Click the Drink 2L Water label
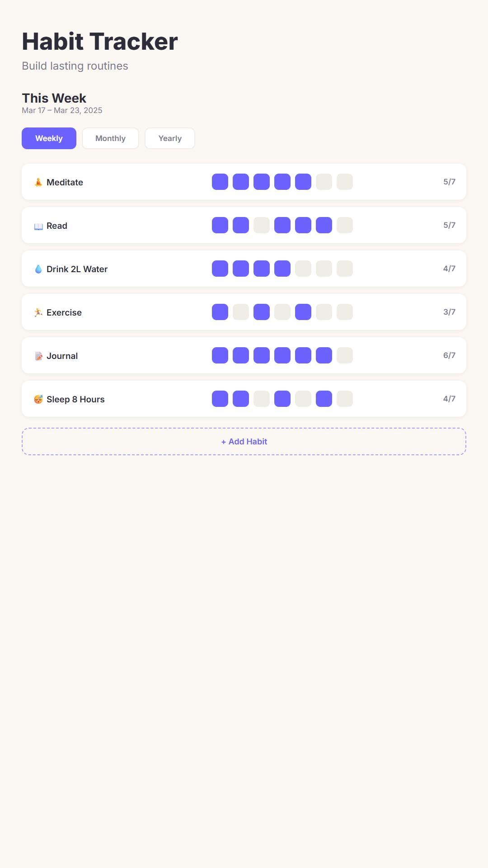The height and width of the screenshot is (868, 488). coord(77,269)
